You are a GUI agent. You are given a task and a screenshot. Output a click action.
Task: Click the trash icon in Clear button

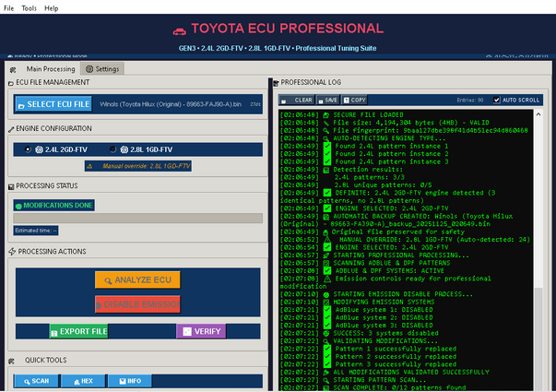pyautogui.click(x=284, y=101)
